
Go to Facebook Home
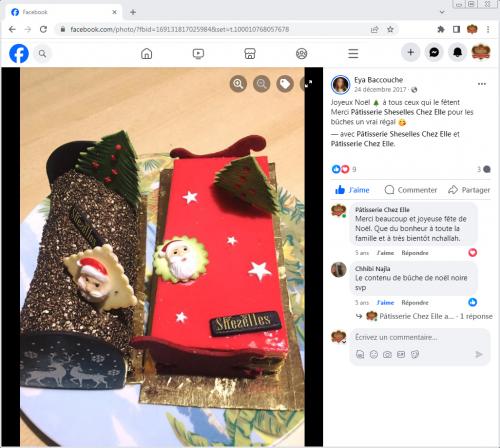147,54
